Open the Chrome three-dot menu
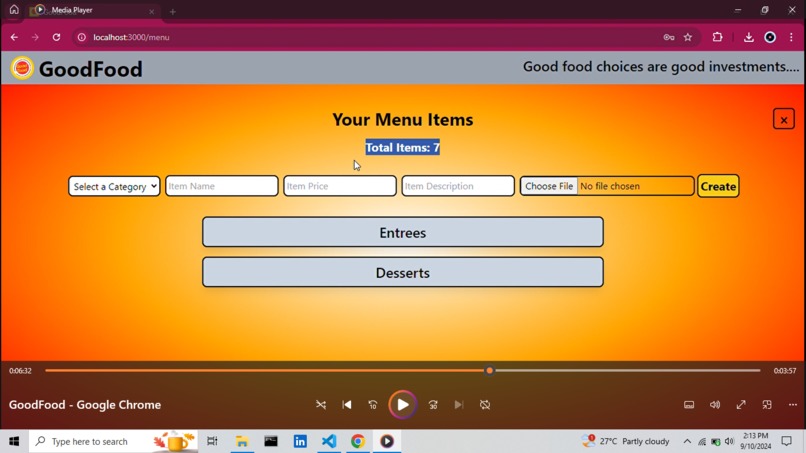This screenshot has height=453, width=806. pos(791,37)
